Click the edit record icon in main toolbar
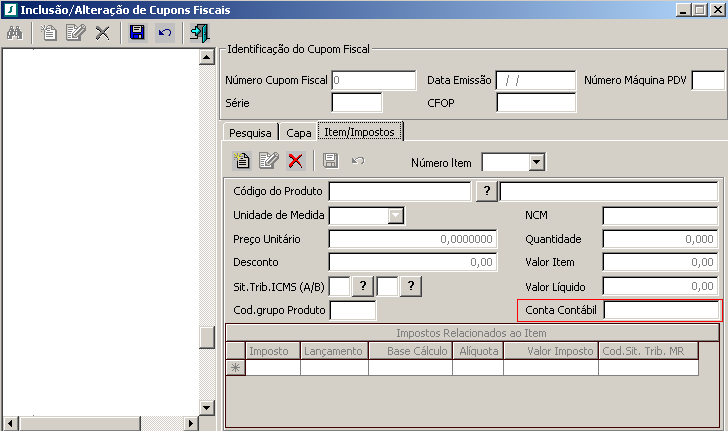 coord(76,33)
